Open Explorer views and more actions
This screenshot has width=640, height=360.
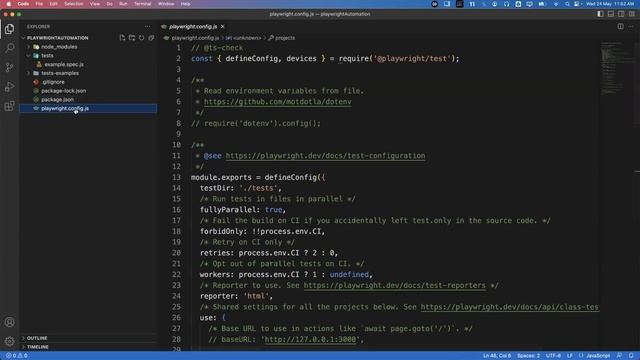tap(147, 27)
